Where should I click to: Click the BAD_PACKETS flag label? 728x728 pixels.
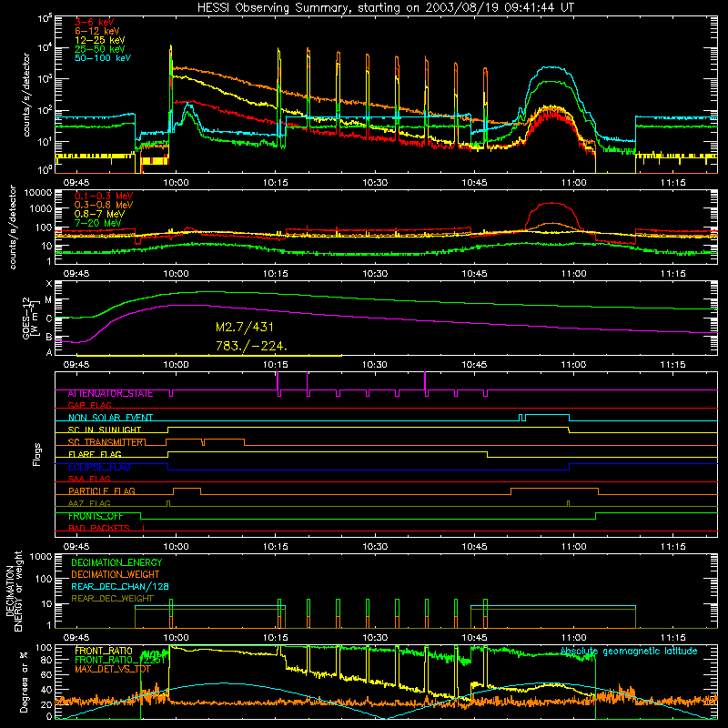(99, 529)
